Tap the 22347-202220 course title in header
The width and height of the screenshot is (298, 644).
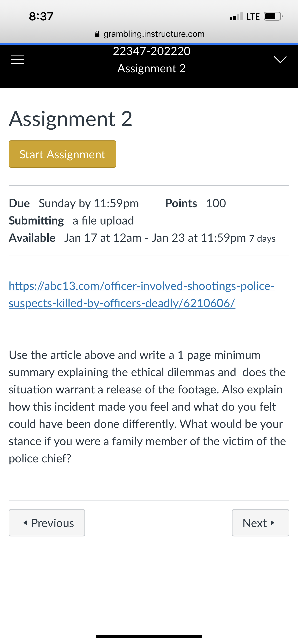pyautogui.click(x=151, y=51)
